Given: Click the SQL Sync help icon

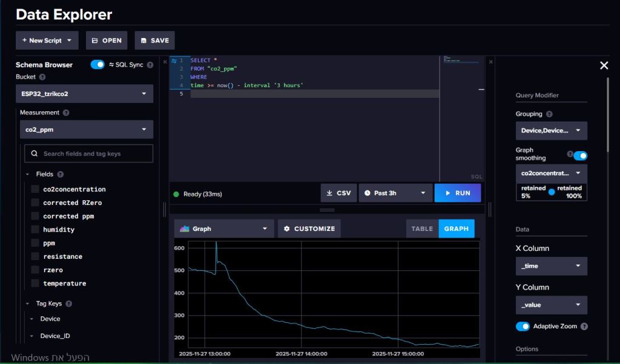Looking at the screenshot, I should [x=150, y=65].
